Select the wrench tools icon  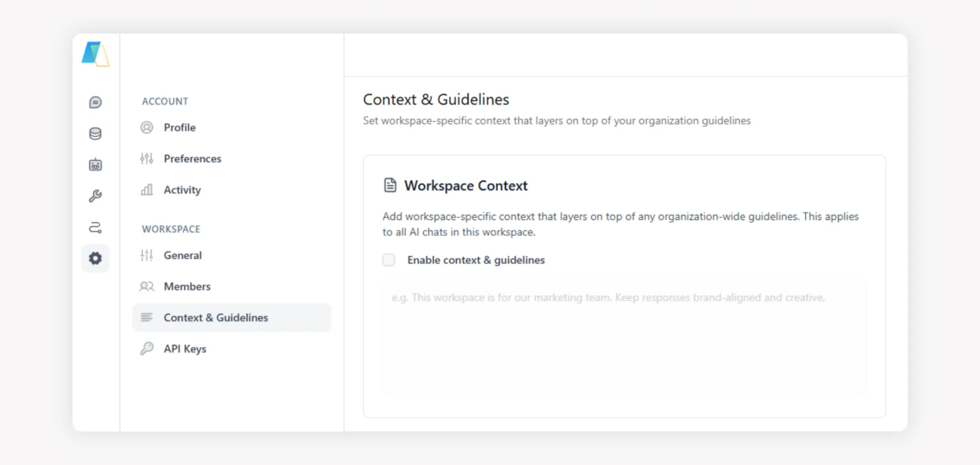[95, 196]
